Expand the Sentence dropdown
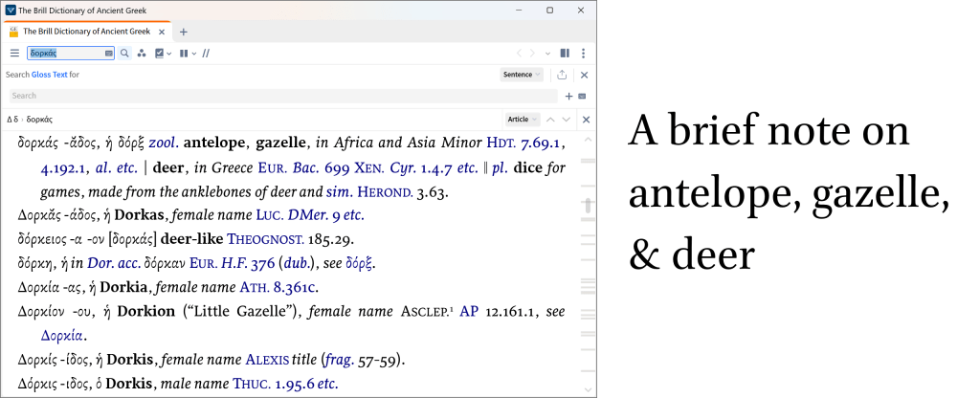The height and width of the screenshot is (398, 980). (522, 75)
